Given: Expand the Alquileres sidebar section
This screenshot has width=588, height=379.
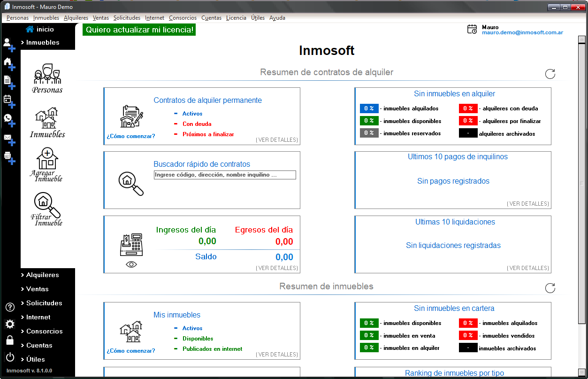Looking at the screenshot, I should click(x=42, y=275).
